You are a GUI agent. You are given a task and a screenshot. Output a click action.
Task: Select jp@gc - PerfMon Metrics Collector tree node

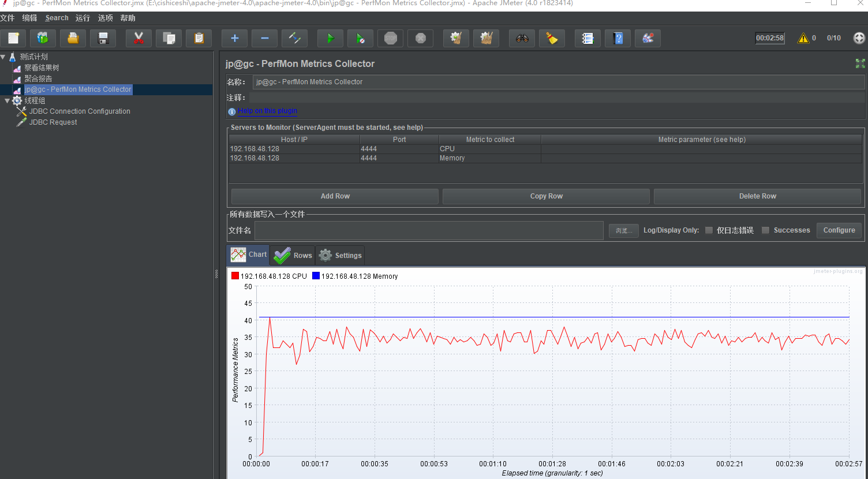point(78,89)
